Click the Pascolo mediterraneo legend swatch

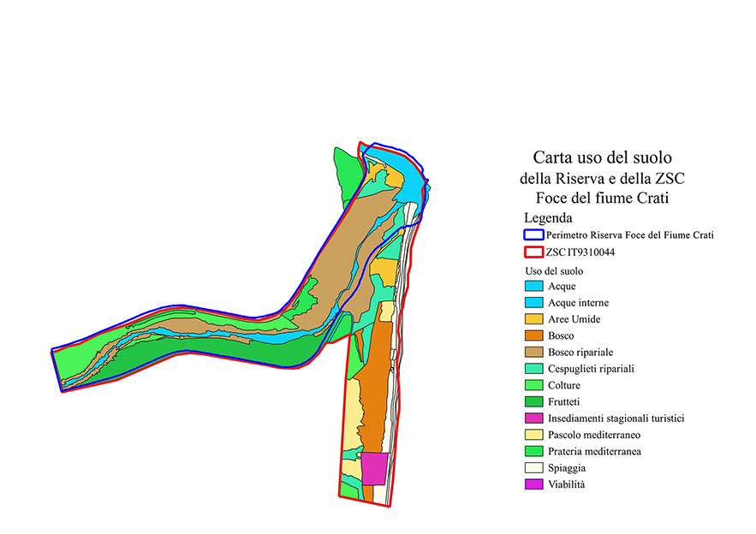[x=533, y=435]
